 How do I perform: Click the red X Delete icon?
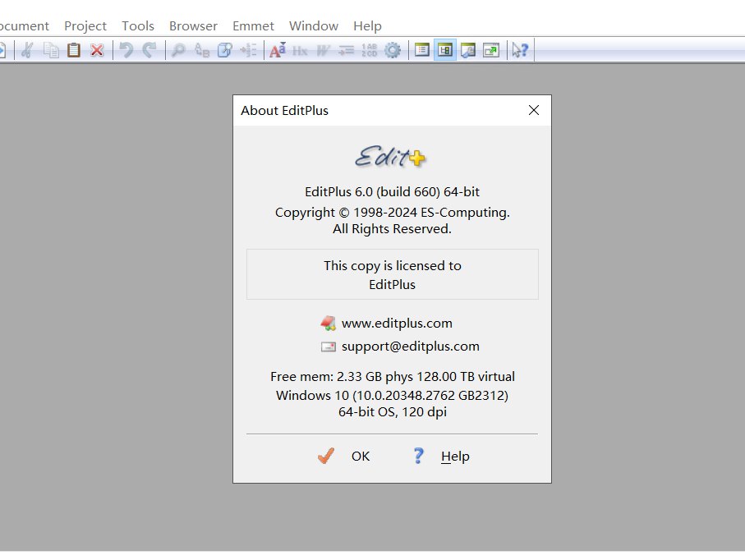point(97,50)
